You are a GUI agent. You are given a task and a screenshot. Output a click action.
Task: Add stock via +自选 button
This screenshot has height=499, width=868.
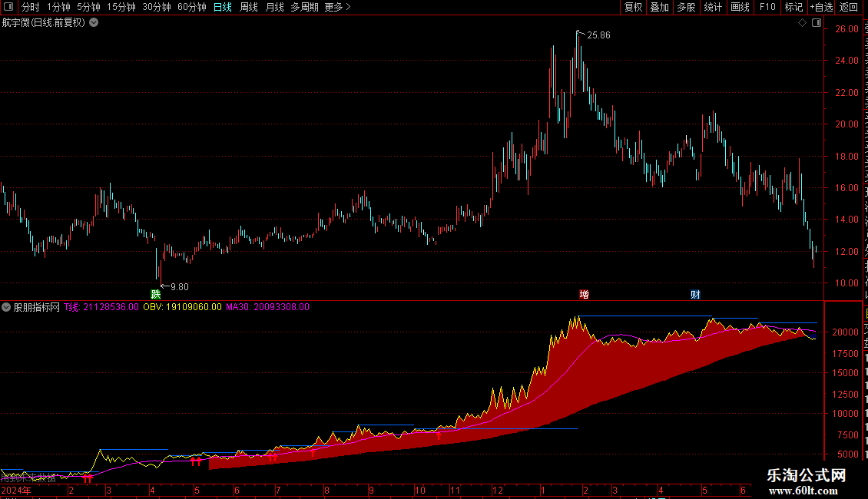pyautogui.click(x=821, y=7)
